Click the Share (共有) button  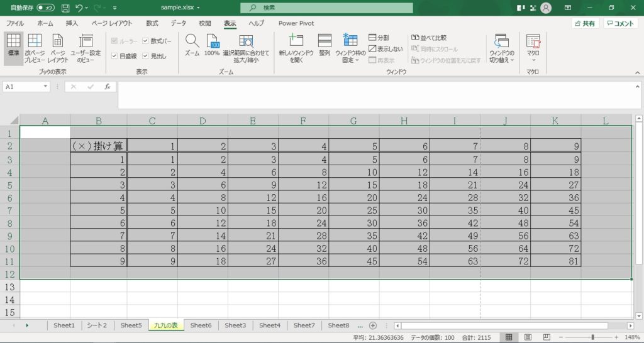tap(585, 23)
